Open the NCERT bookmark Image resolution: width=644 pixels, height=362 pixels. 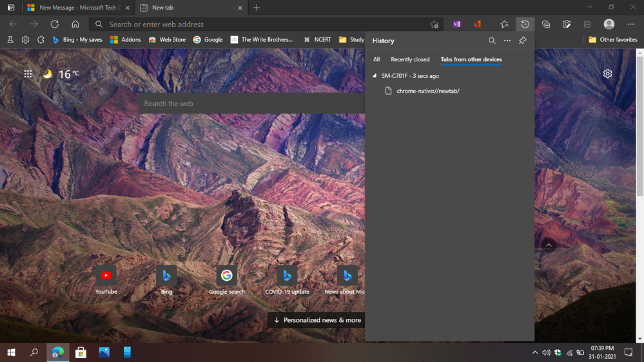[317, 40]
